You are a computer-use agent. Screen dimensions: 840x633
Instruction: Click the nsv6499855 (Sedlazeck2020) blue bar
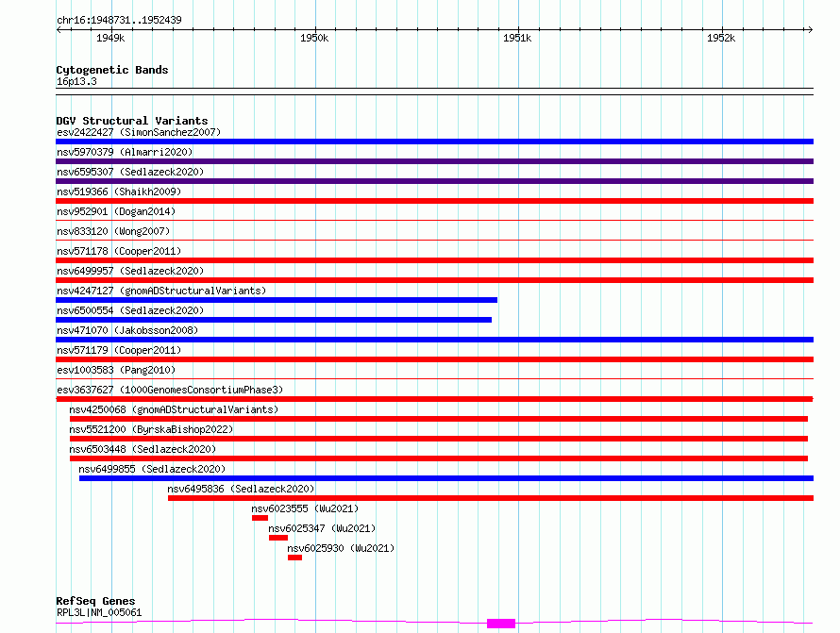446,478
